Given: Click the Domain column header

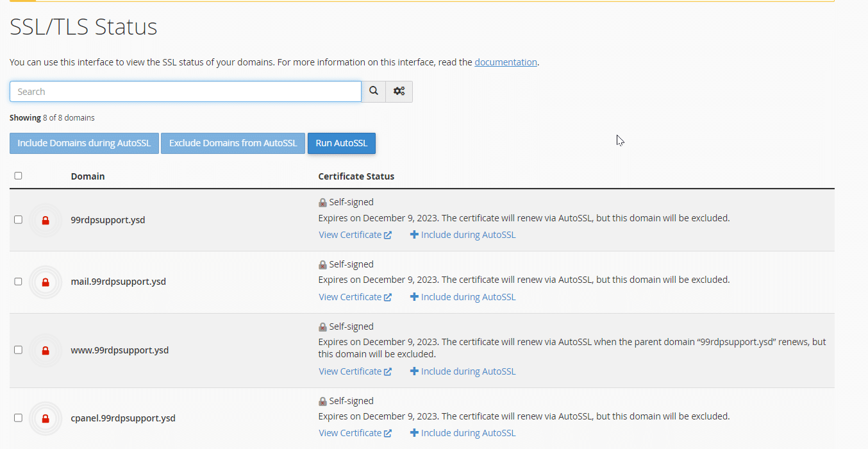Looking at the screenshot, I should point(88,176).
